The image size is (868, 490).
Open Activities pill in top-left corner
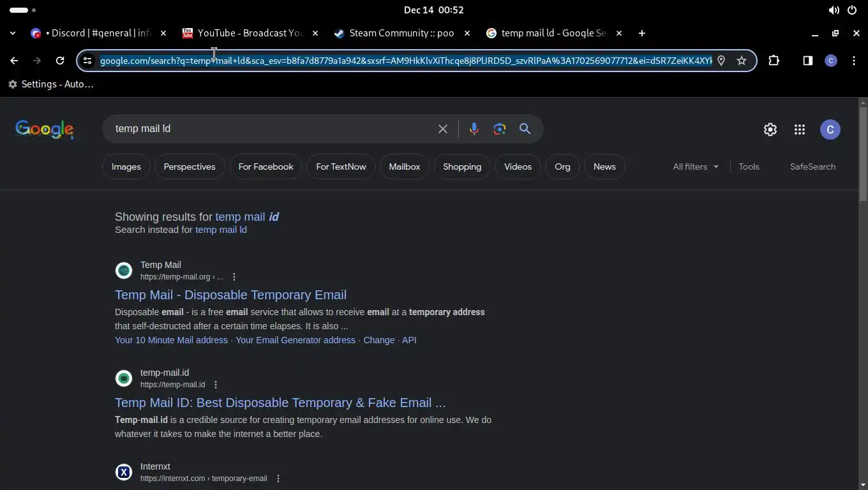click(22, 10)
